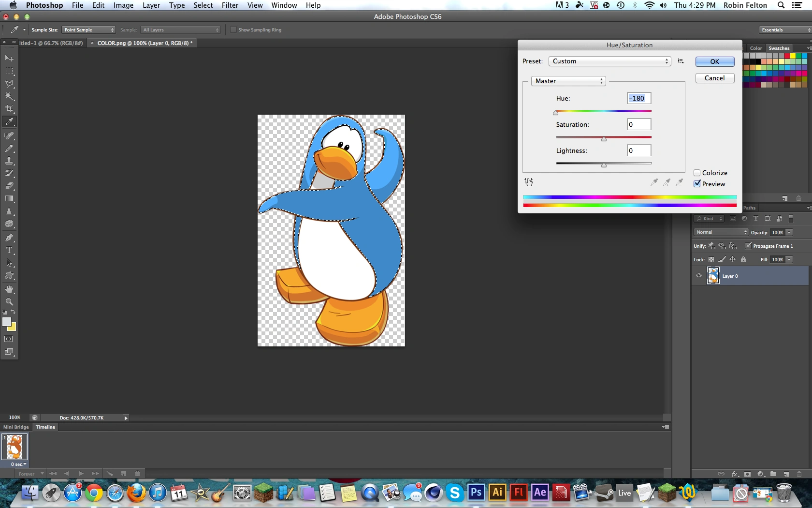Click the Saturation slider handle
This screenshot has height=508, width=812.
(x=604, y=139)
